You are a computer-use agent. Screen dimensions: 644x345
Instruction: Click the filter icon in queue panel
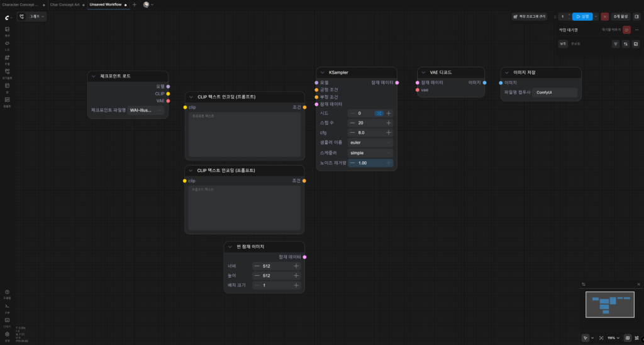615,44
